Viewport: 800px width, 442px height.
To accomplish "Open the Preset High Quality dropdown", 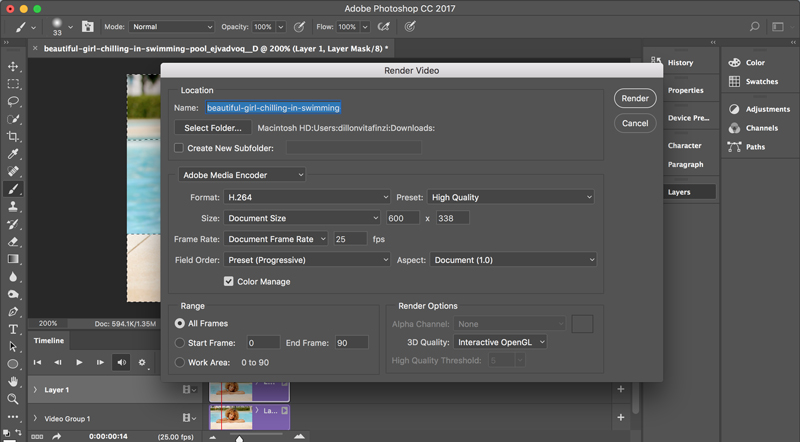I will pos(511,197).
